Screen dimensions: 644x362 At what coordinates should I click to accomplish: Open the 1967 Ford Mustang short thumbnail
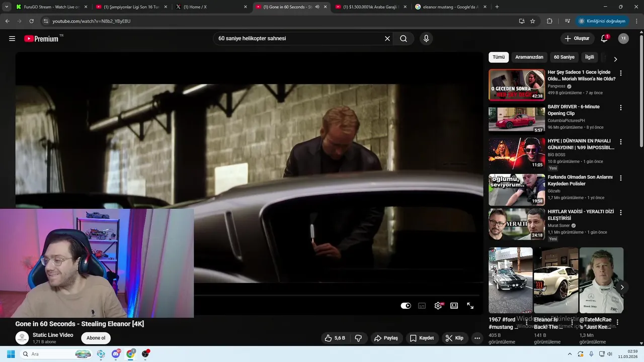coord(510,281)
